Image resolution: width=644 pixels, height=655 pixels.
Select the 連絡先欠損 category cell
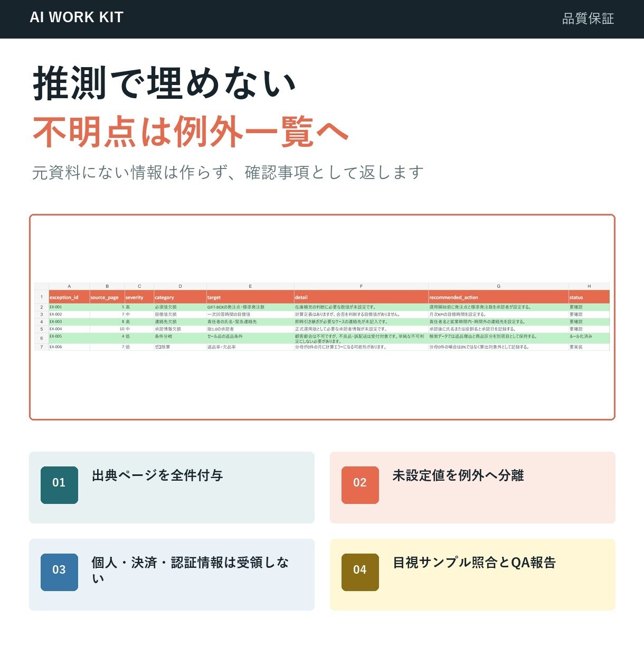(180, 322)
